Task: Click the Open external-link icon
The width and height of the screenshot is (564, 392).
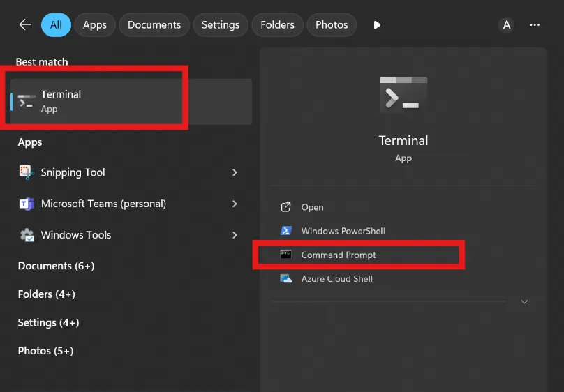Action: (285, 207)
